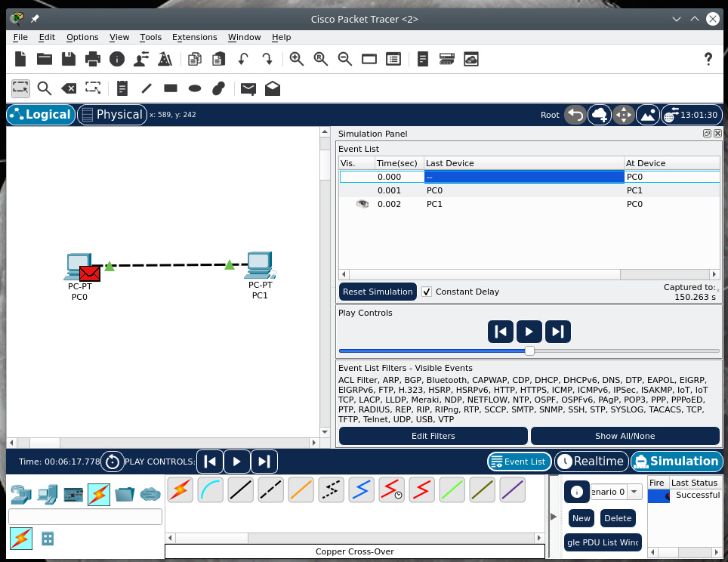This screenshot has height=562, width=728.
Task: Select the End Devices category icon
Action: click(x=47, y=494)
